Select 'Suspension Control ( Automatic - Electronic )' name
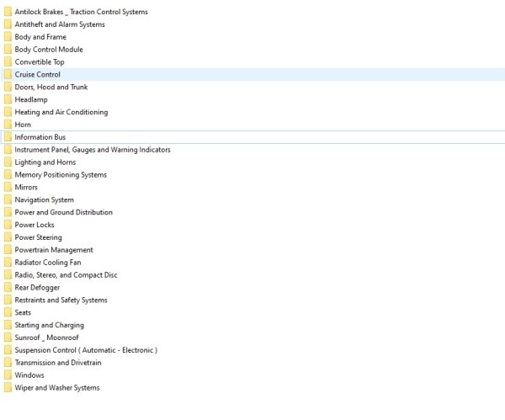This screenshot has width=505, height=420. [86, 350]
